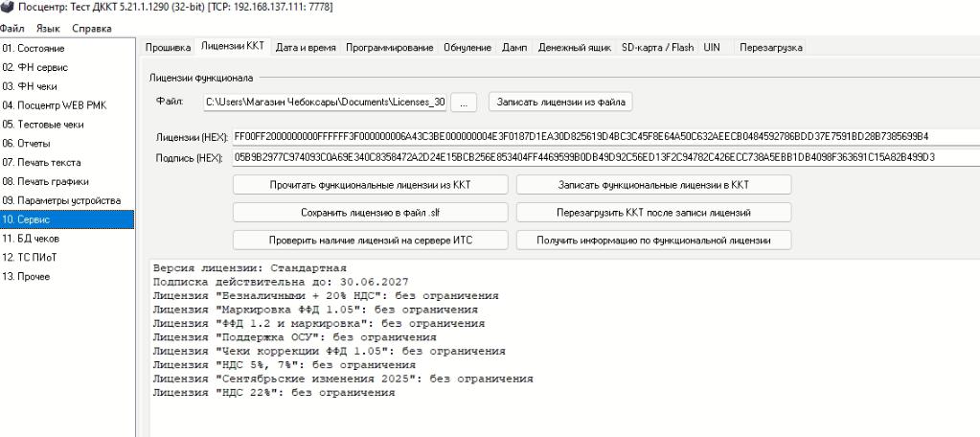Switch to Денежный ящик tab
980x437 pixels.
click(575, 48)
